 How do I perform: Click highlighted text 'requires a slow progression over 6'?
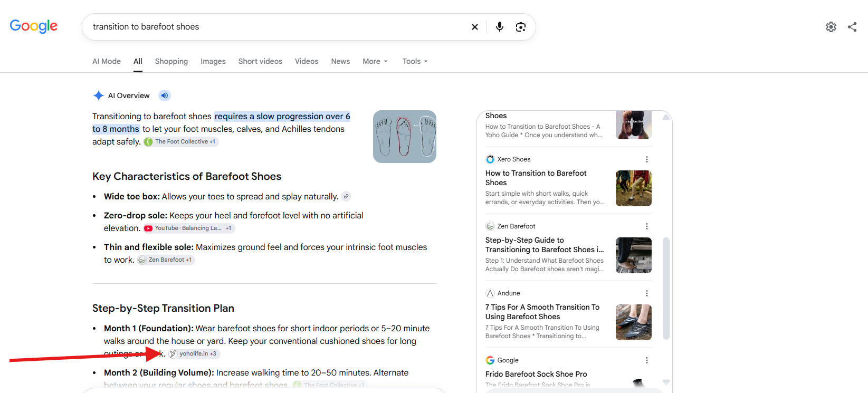click(x=282, y=116)
